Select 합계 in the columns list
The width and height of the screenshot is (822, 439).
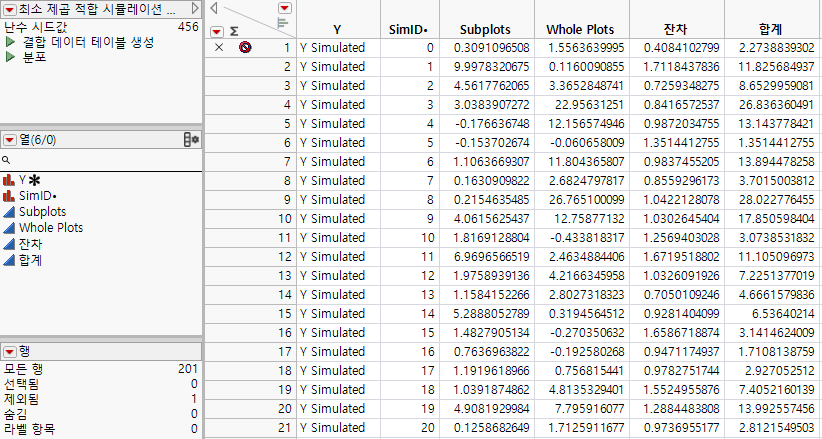tap(30, 260)
